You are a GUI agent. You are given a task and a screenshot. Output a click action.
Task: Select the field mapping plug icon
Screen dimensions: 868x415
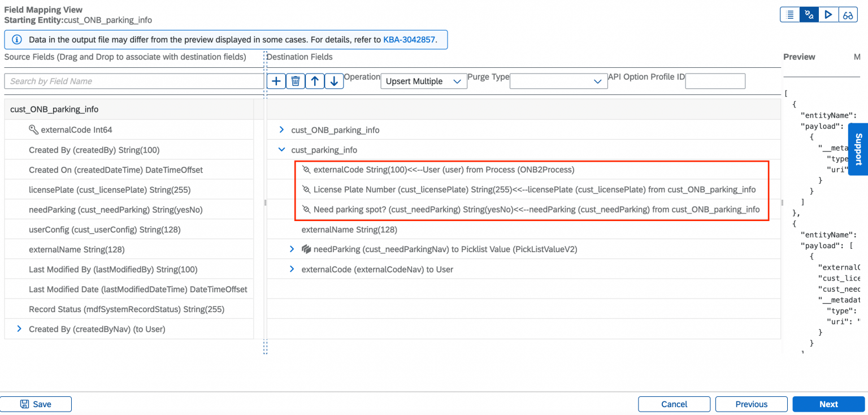click(809, 14)
